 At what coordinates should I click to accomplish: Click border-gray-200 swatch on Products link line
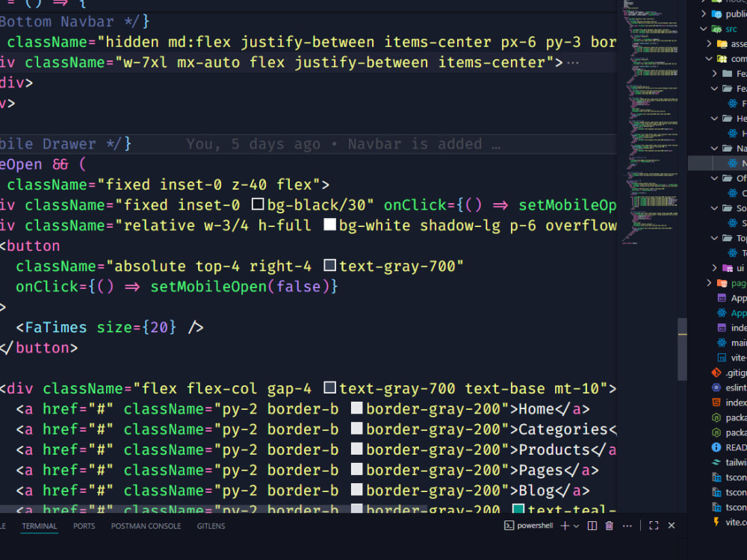[x=357, y=449]
